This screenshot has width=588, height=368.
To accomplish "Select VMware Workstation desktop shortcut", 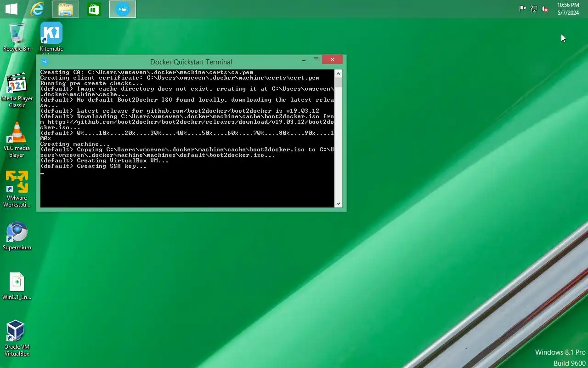I will point(17,190).
